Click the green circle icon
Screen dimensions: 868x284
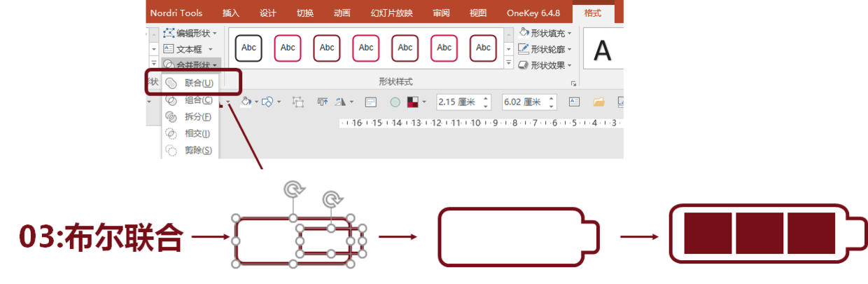[395, 102]
